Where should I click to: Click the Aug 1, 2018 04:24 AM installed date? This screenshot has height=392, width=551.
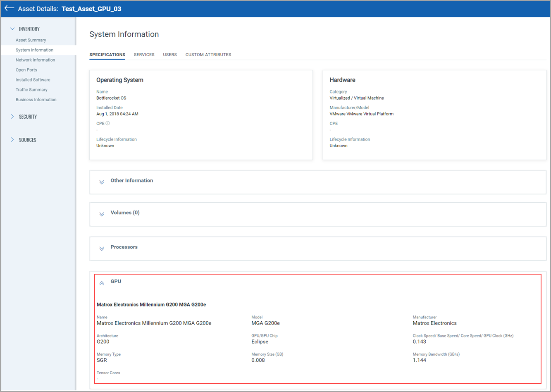coord(117,114)
